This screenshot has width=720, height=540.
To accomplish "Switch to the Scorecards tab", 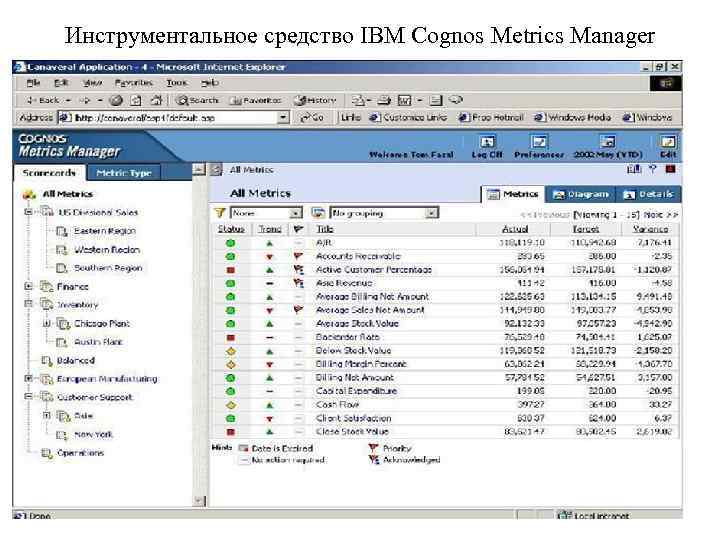I will pos(49,173).
